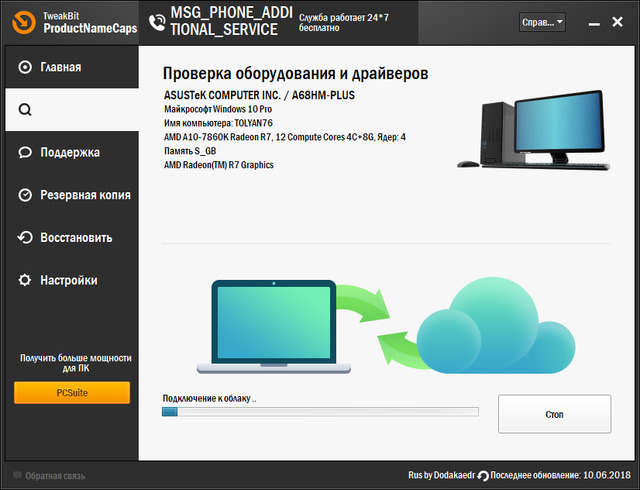Click the speech bubble icon near Обратная связь
This screenshot has height=490, width=640.
click(17, 476)
